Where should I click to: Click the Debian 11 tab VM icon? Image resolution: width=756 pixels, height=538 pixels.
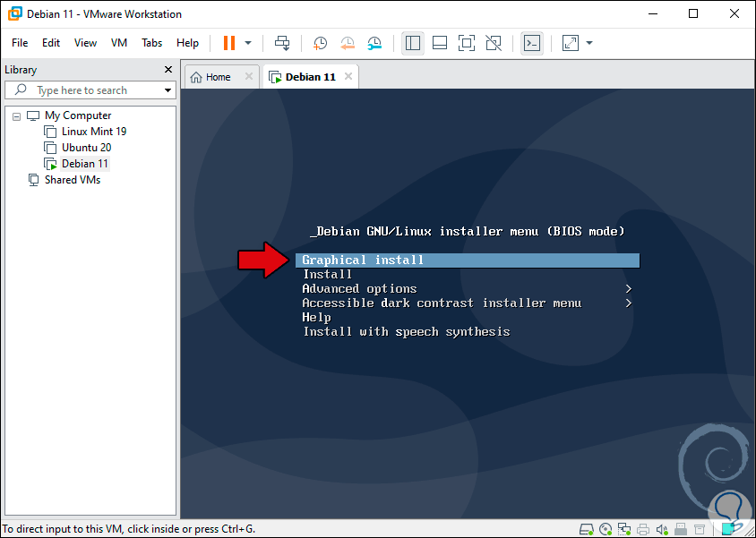pos(275,77)
